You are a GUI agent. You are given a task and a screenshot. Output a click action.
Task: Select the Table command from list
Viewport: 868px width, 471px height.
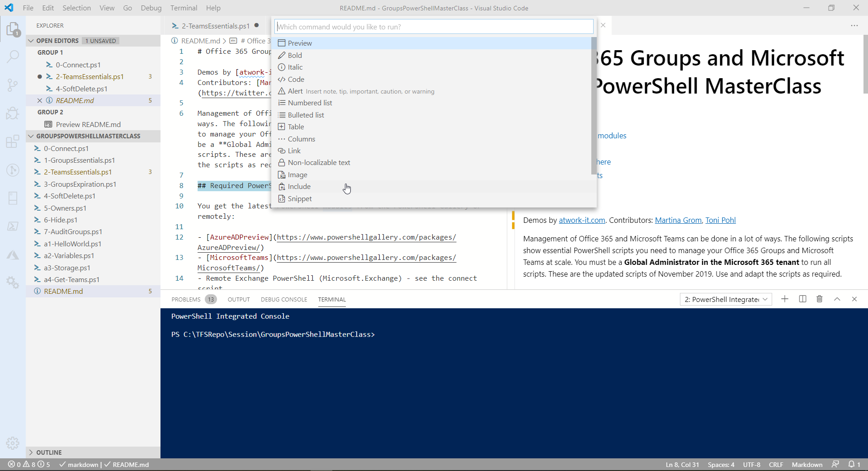click(x=296, y=127)
